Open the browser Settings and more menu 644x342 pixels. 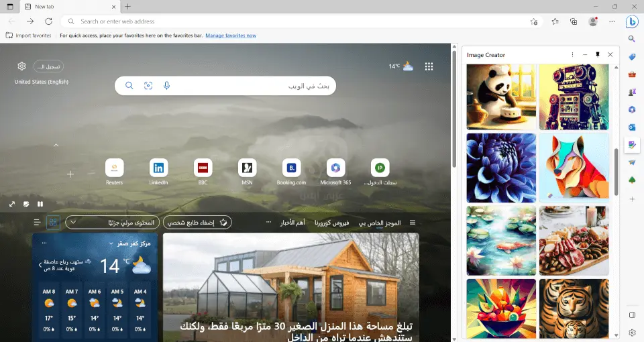[x=612, y=21]
